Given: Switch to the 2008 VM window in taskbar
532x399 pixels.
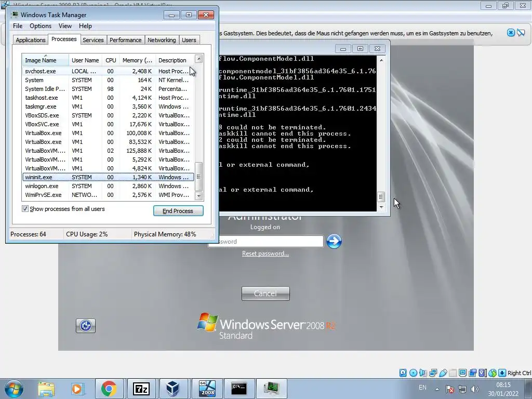Looking at the screenshot, I should point(207,389).
